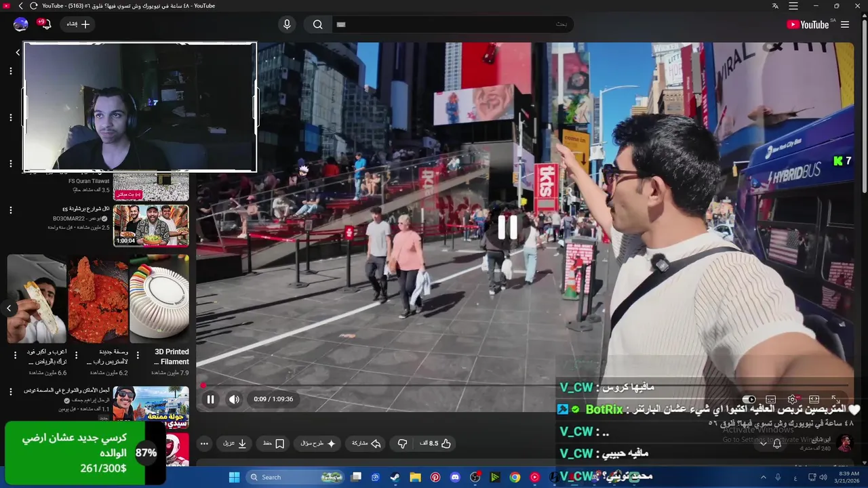Show hidden system tray icons chevron
Screen dimensions: 868x488
(763, 477)
